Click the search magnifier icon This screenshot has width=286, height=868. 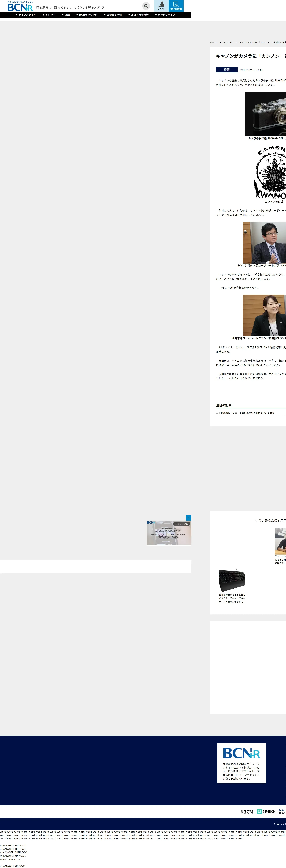[x=146, y=6]
